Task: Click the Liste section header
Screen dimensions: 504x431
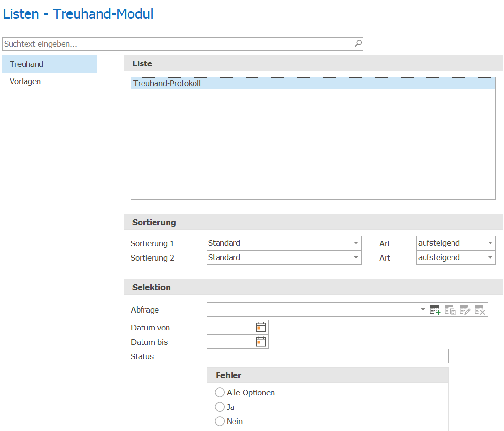Action: click(313, 63)
